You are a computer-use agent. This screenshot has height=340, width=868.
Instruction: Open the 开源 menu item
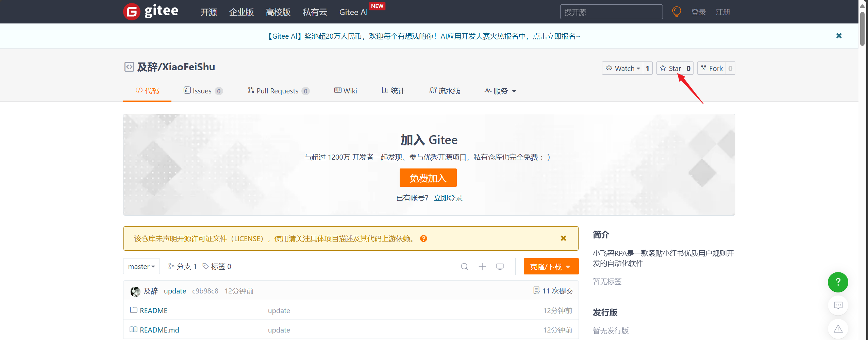click(208, 12)
